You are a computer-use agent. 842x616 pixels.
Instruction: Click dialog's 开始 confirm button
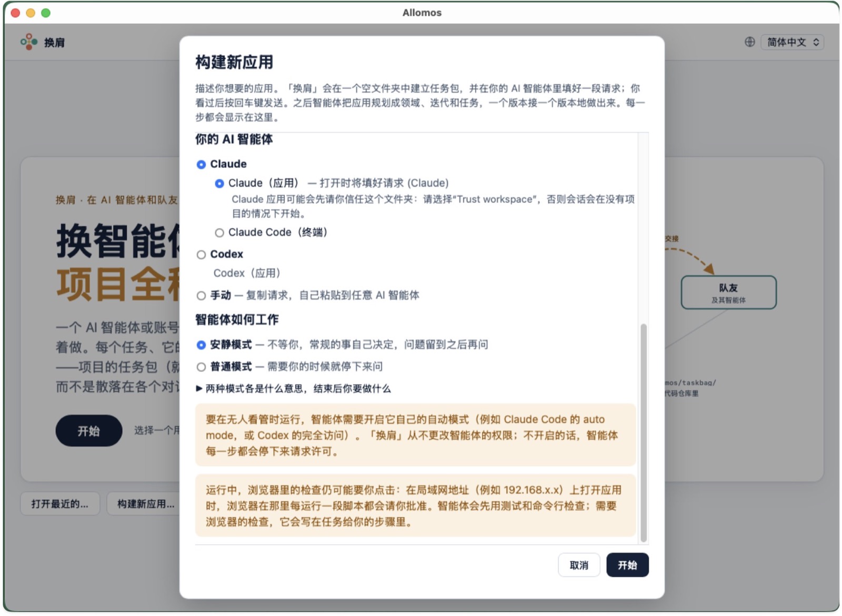(627, 565)
